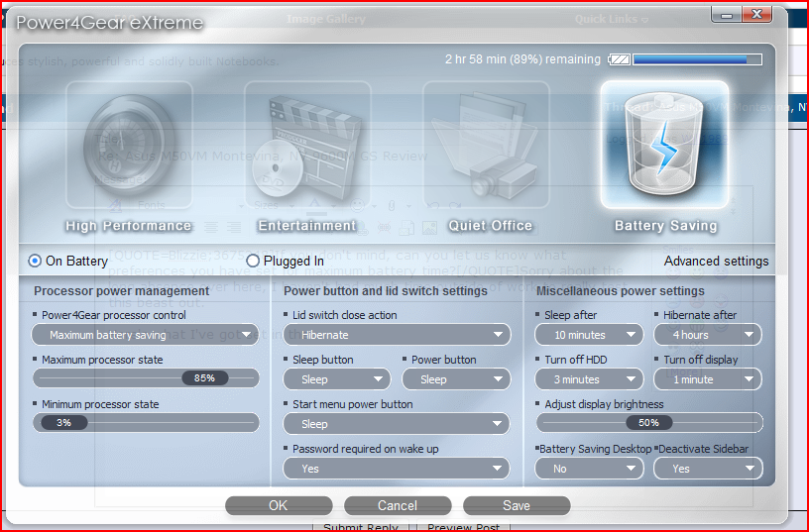Select the High Performance mode icon

129,145
